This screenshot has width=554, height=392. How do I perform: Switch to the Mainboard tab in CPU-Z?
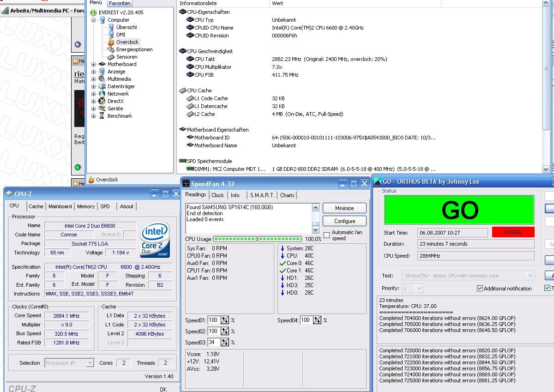60,206
